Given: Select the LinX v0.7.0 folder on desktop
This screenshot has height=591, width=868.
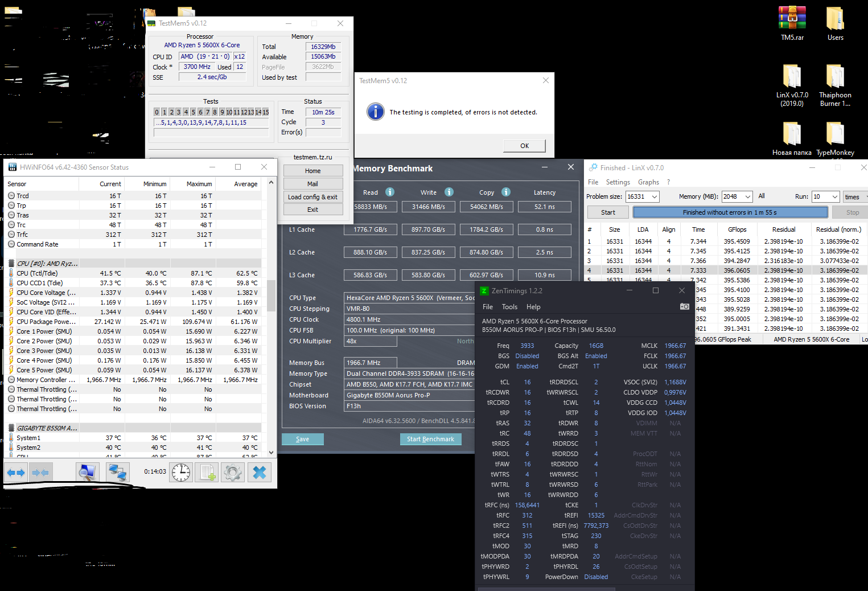Looking at the screenshot, I should point(792,84).
